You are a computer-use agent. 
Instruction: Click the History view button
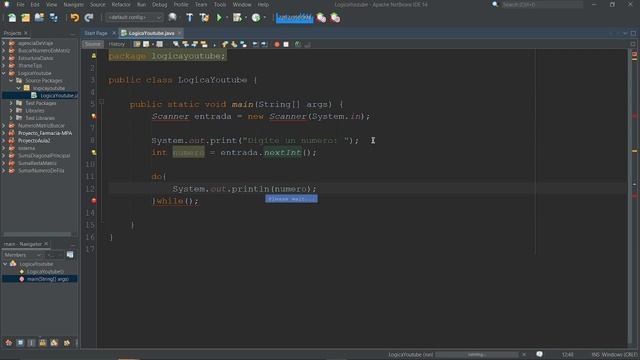(x=116, y=44)
